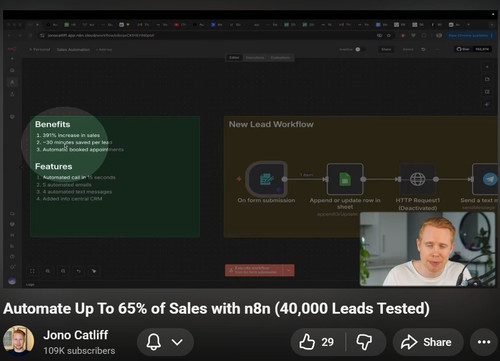Open the AI assistant sparkle icon

[487, 104]
